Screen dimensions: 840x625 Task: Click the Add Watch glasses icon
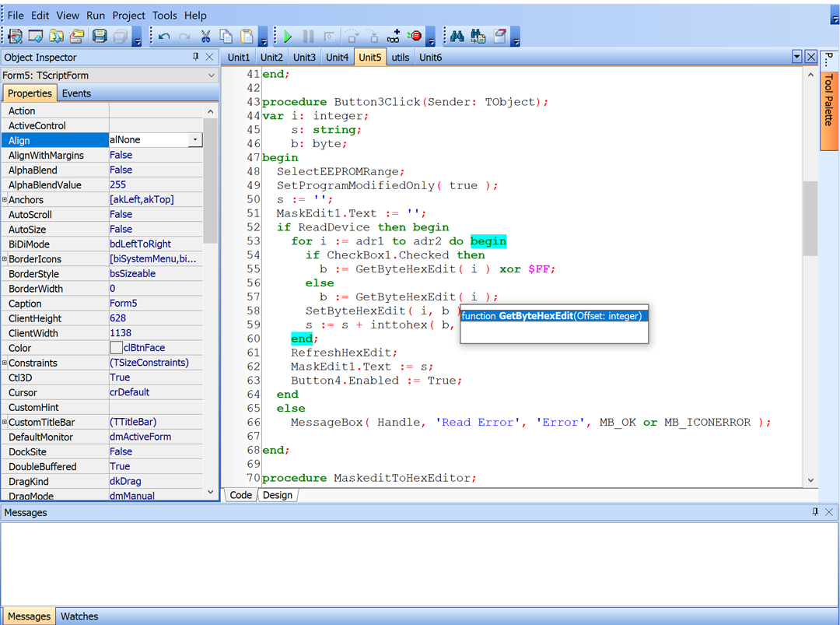pos(394,36)
